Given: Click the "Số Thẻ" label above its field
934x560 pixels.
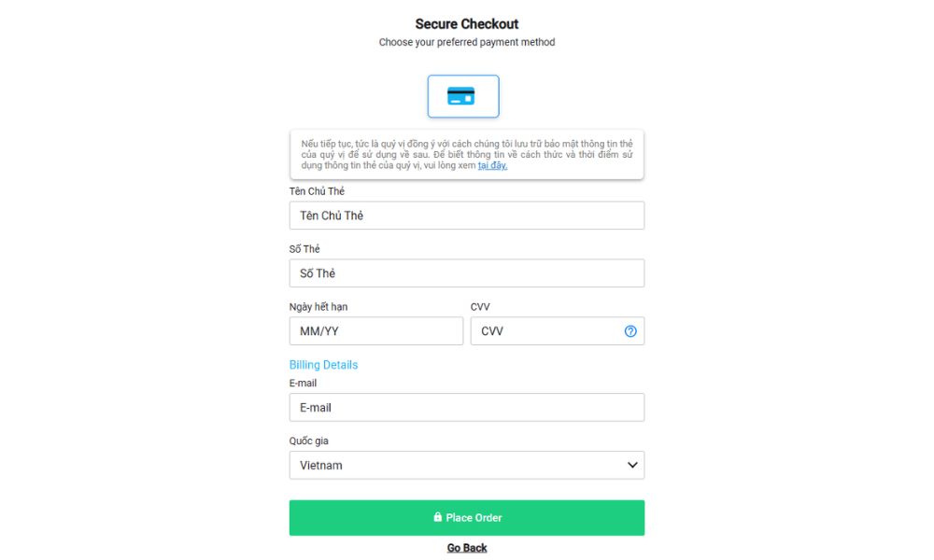Looking at the screenshot, I should 304,249.
